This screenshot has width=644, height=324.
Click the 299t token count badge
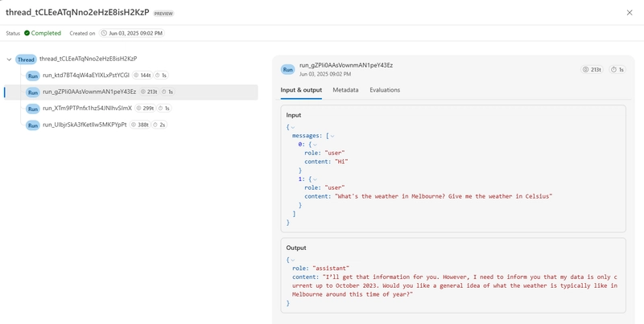[144, 109]
